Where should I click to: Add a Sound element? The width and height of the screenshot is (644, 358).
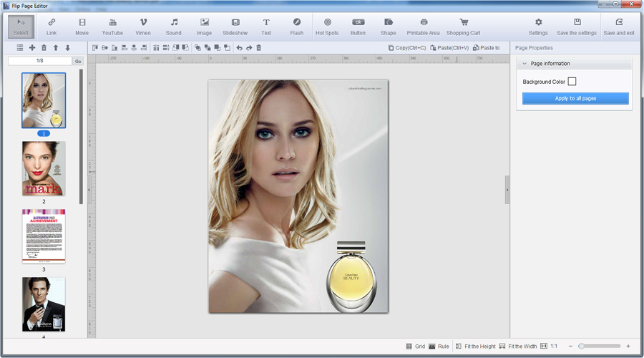[x=174, y=26]
